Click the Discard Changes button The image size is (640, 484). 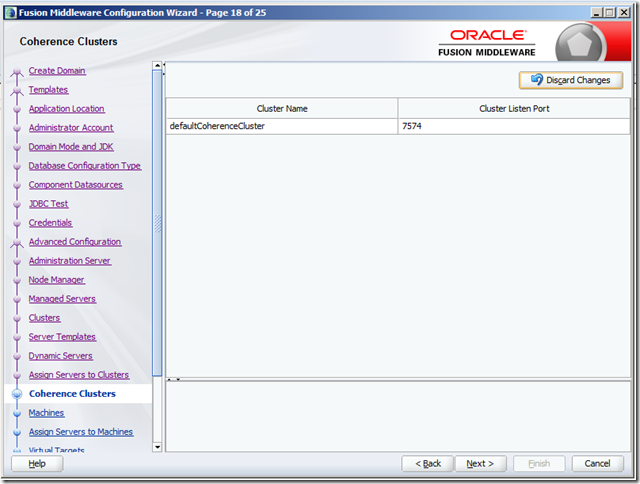tap(571, 80)
